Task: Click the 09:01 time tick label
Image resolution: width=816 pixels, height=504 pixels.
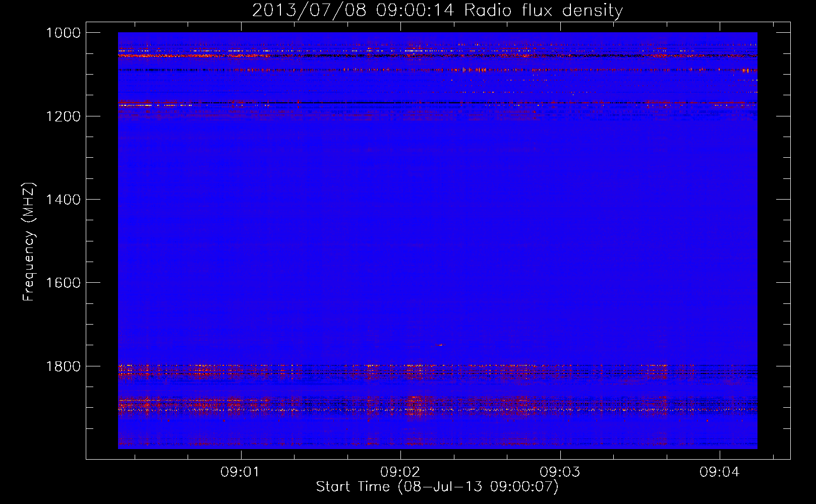Action: [x=241, y=472]
